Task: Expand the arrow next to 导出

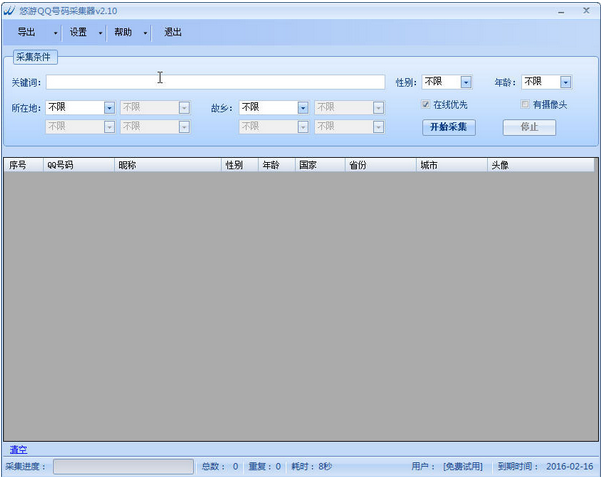Action: 55,33
